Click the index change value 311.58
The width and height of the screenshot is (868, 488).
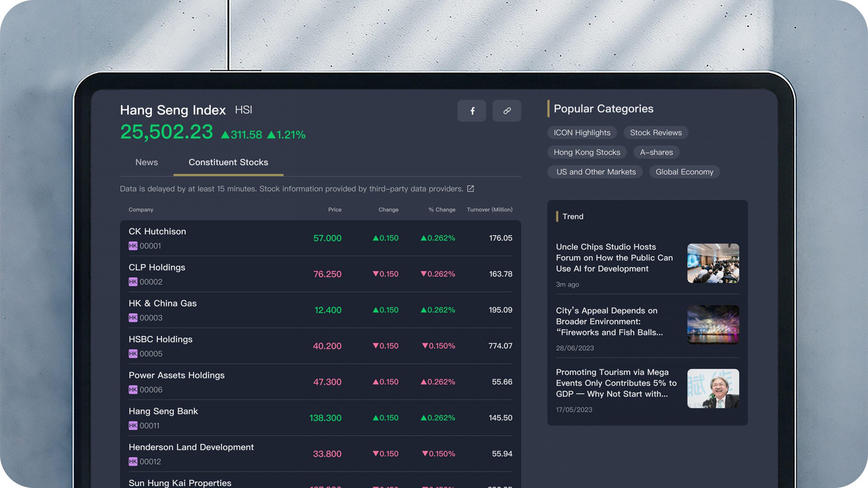(246, 135)
